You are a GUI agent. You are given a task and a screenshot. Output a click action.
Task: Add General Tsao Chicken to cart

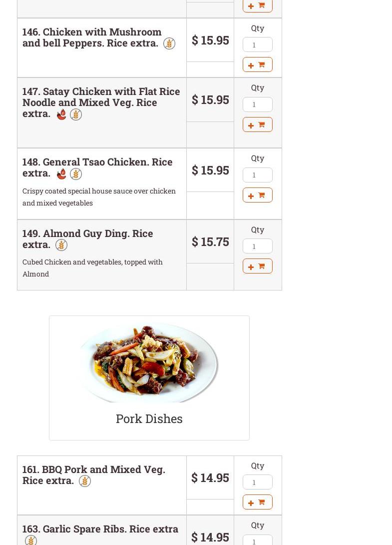[x=257, y=195]
